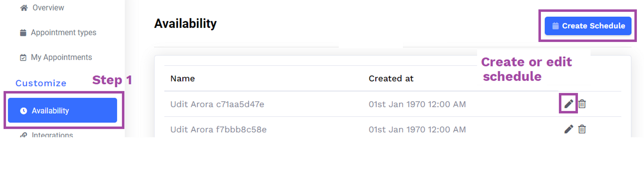Click the home icon beside Overview
The height and width of the screenshot is (169, 644).
pos(24,8)
